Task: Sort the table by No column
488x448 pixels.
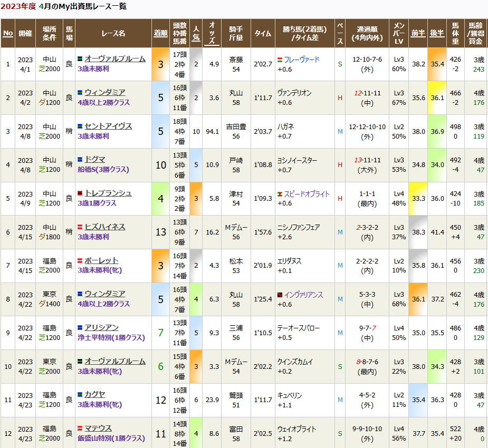Action: (8, 33)
